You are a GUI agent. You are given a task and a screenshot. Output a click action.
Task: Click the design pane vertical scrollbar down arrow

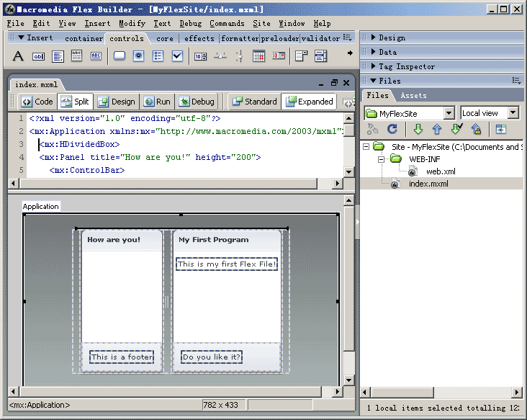coord(348,380)
